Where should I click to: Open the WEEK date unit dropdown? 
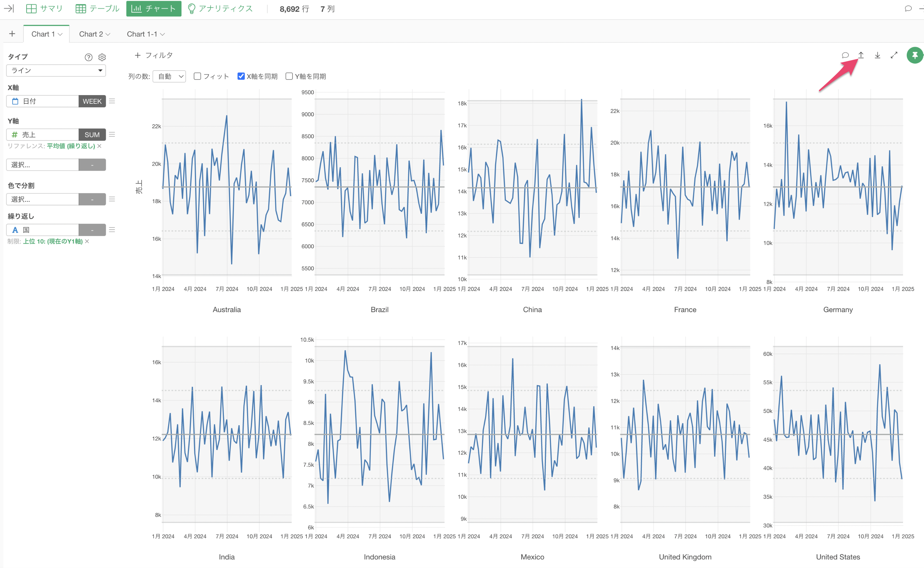pyautogui.click(x=92, y=101)
